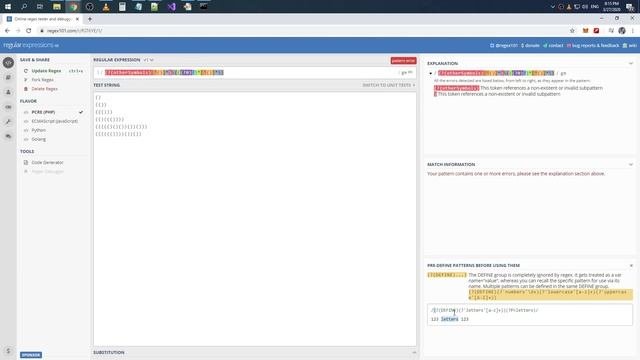Viewport: 640px width, 360px height.
Task: Open Windows taskbar search
Action: pyautogui.click(x=24, y=7)
